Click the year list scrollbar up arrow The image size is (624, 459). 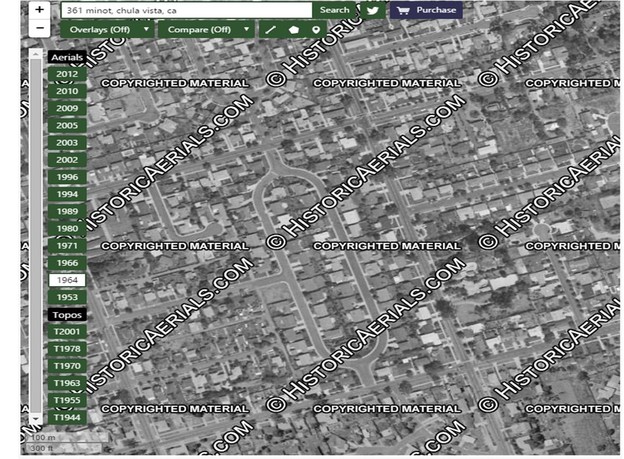[35, 53]
